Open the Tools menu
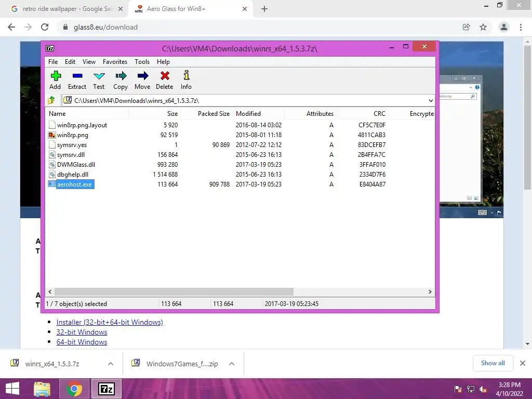 142,62
